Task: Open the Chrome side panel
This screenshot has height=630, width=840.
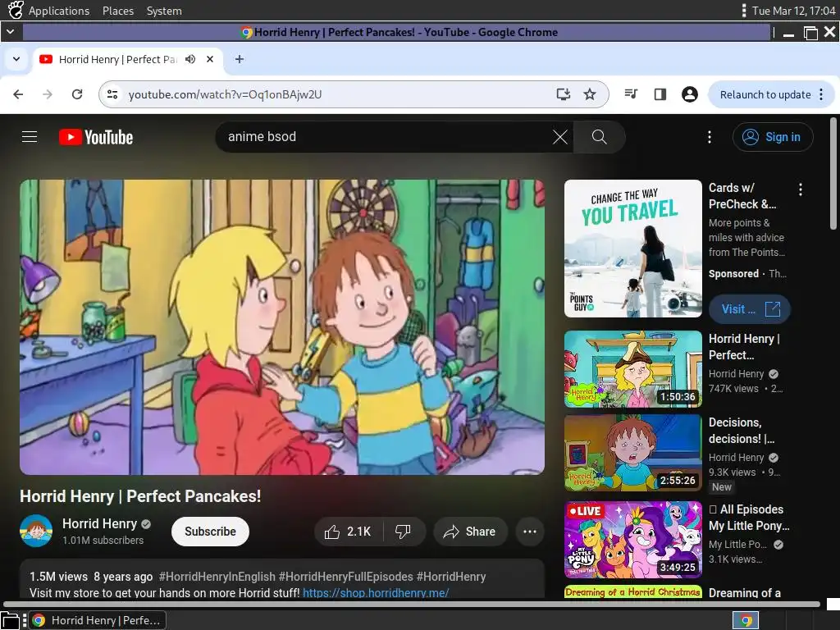Action: click(x=660, y=94)
